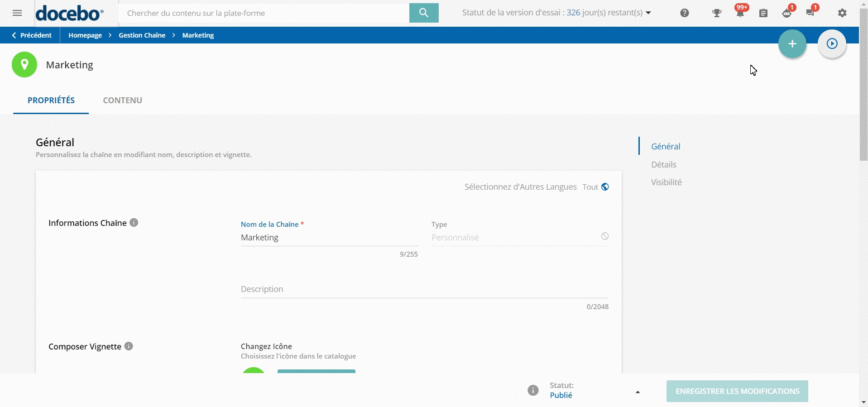Open the clipboard tasks icon
This screenshot has width=868, height=407.
[x=763, y=13]
